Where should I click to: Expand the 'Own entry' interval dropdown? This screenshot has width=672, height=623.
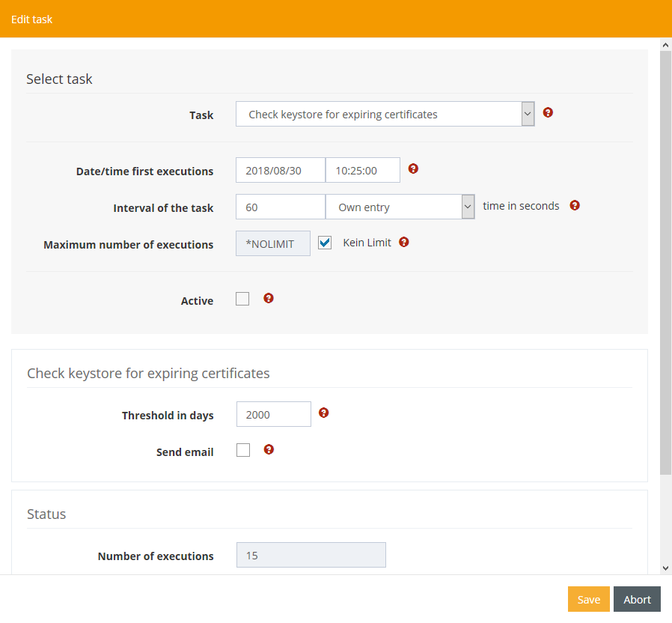tap(400, 207)
